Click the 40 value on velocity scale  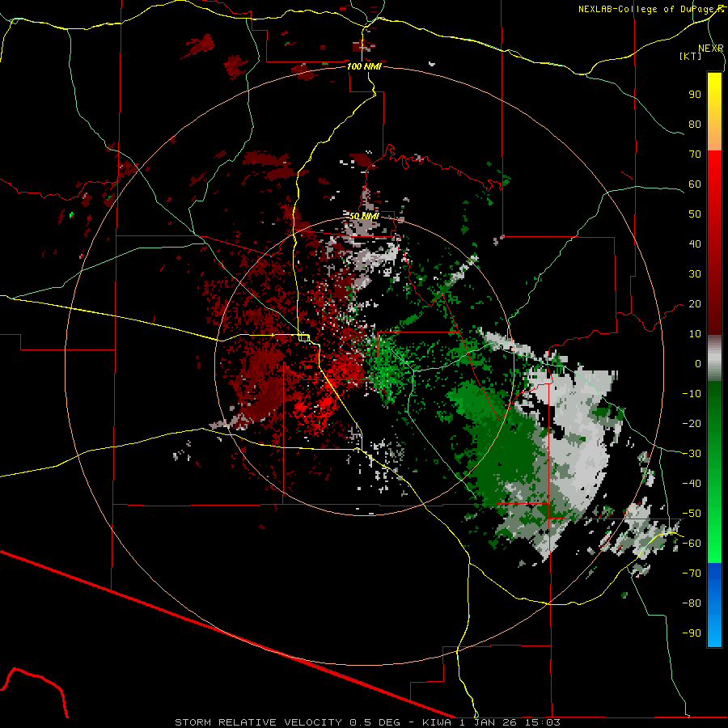695,243
